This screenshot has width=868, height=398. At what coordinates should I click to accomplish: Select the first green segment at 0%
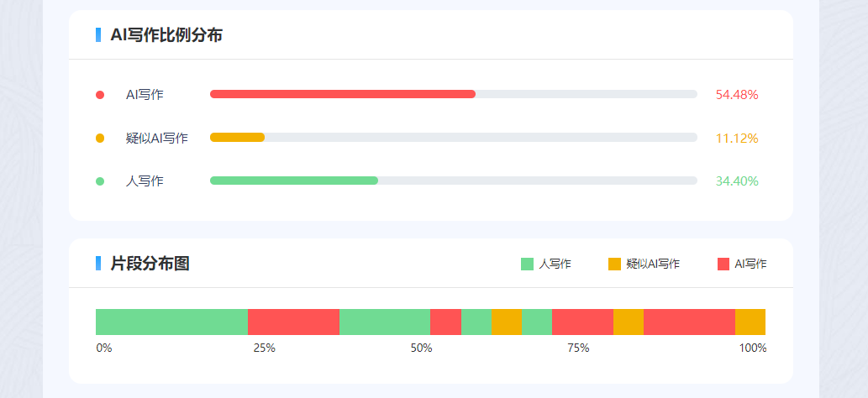[x=171, y=322]
